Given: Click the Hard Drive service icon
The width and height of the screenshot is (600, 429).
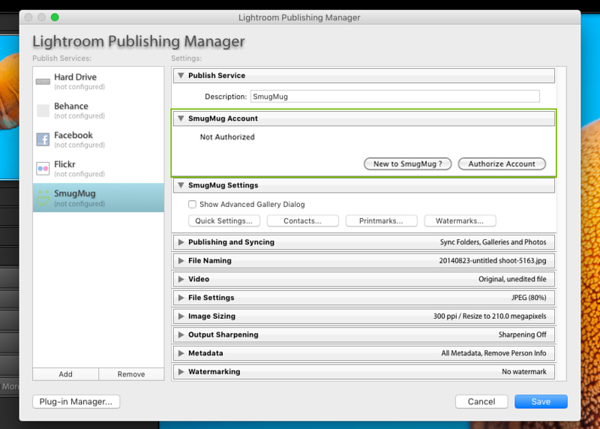Looking at the screenshot, I should click(x=43, y=82).
